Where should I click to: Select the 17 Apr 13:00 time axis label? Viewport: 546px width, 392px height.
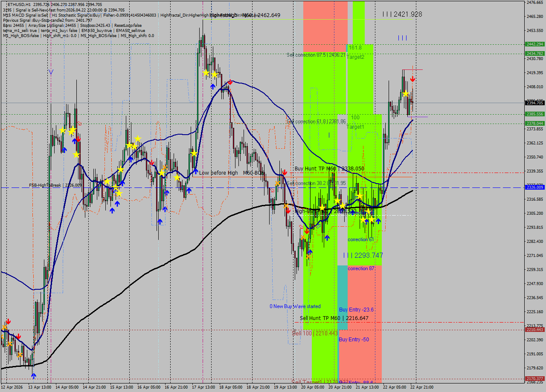click(203, 387)
